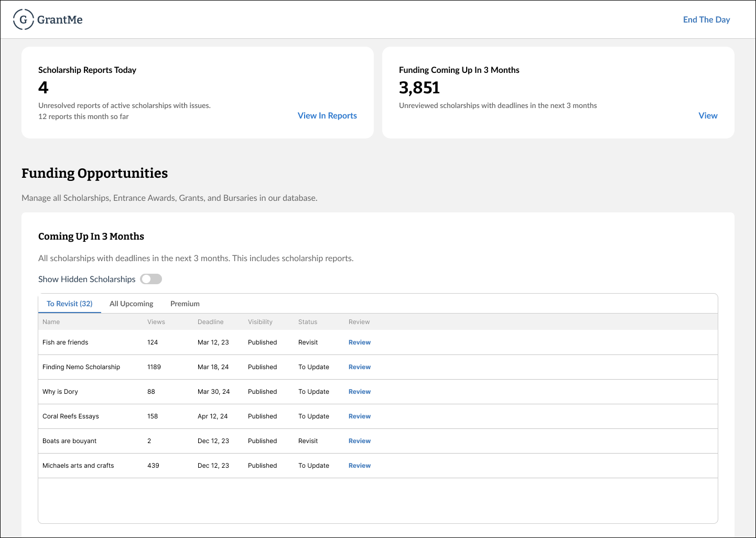The width and height of the screenshot is (756, 538).
Task: Click deadline Mar 18, 24
Action: point(213,367)
